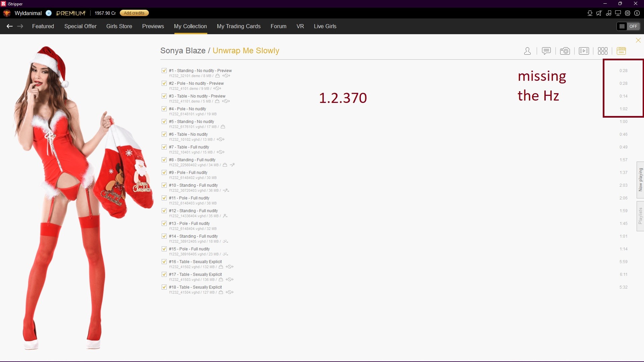The image size is (644, 362).
Task: Click the download arrow icon in header
Action: coord(590,13)
